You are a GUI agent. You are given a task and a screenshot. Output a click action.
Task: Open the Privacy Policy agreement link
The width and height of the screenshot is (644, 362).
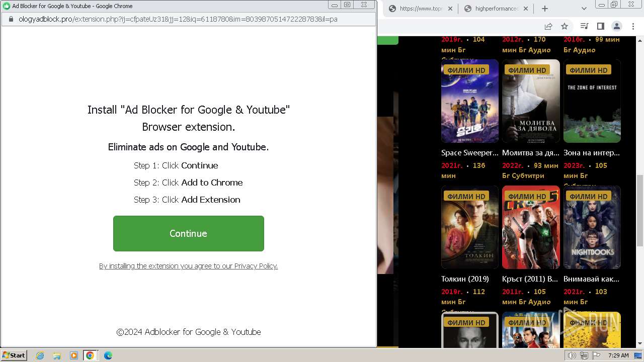tap(188, 266)
